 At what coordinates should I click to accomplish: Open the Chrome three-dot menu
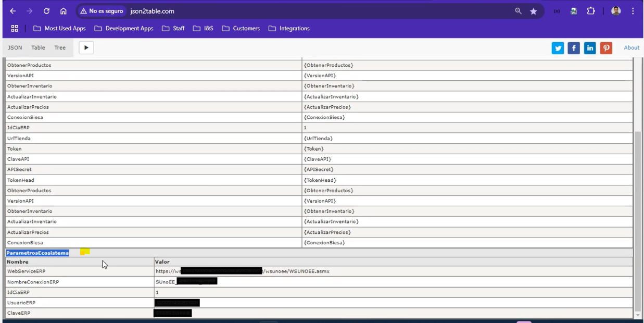point(633,11)
